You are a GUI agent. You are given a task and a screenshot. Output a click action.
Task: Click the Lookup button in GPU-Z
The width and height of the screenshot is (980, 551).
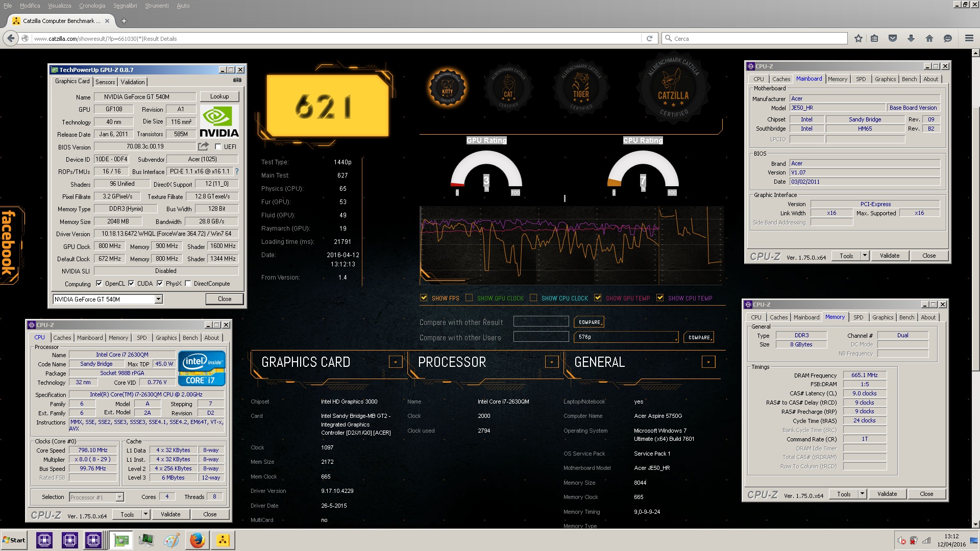219,96
